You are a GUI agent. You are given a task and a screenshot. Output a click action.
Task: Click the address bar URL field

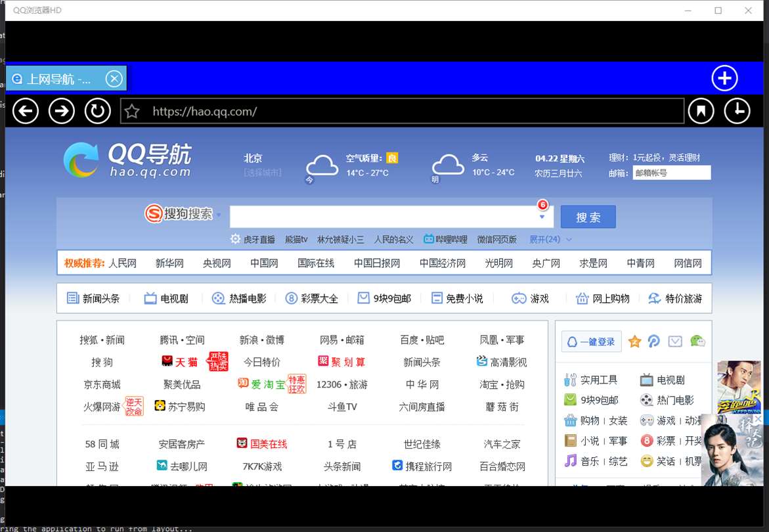click(402, 111)
